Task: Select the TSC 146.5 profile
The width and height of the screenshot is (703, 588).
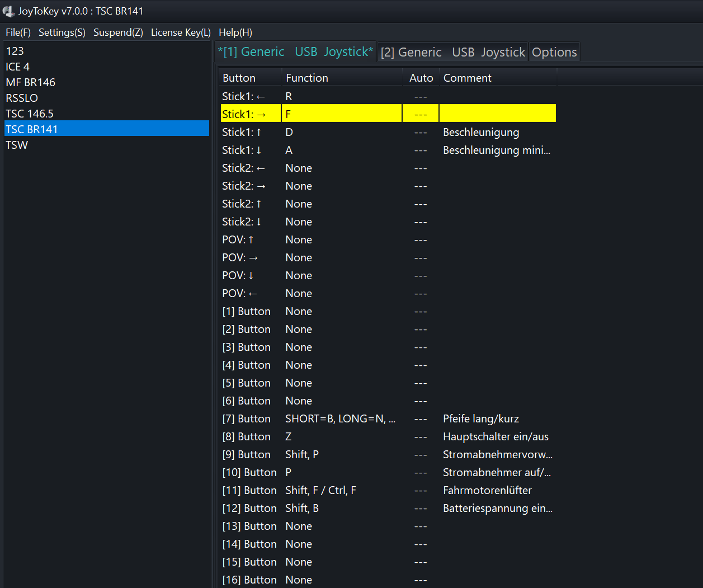Action: [106, 114]
